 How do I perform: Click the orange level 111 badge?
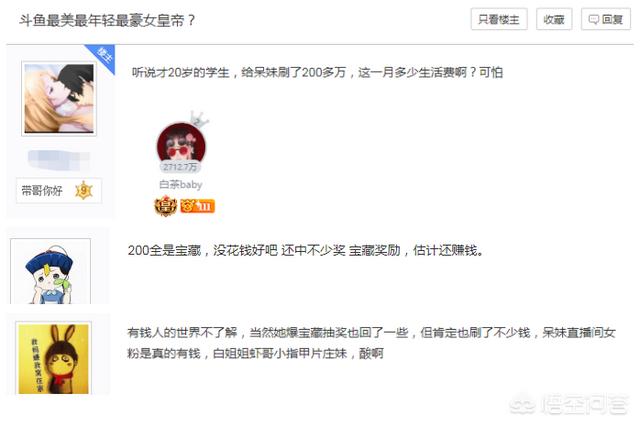[198, 206]
